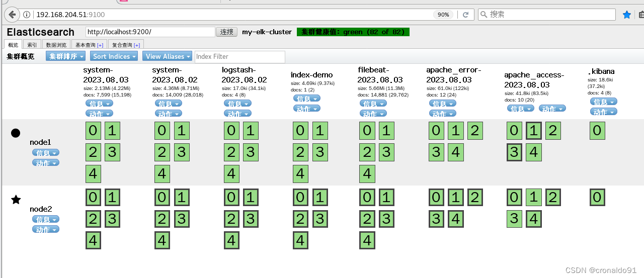Open 信息 dropdown for node1
644x278 pixels.
point(46,153)
